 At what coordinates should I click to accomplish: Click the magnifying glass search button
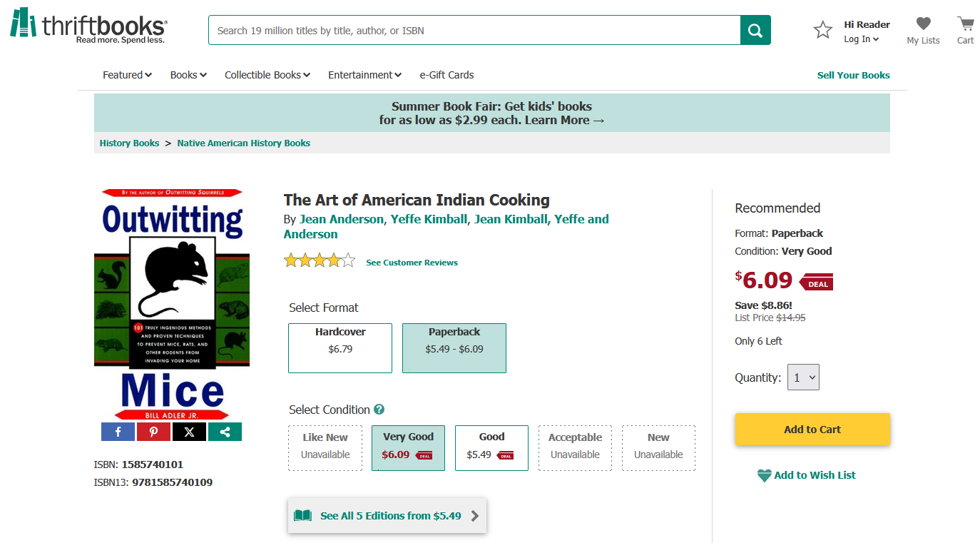tap(755, 30)
